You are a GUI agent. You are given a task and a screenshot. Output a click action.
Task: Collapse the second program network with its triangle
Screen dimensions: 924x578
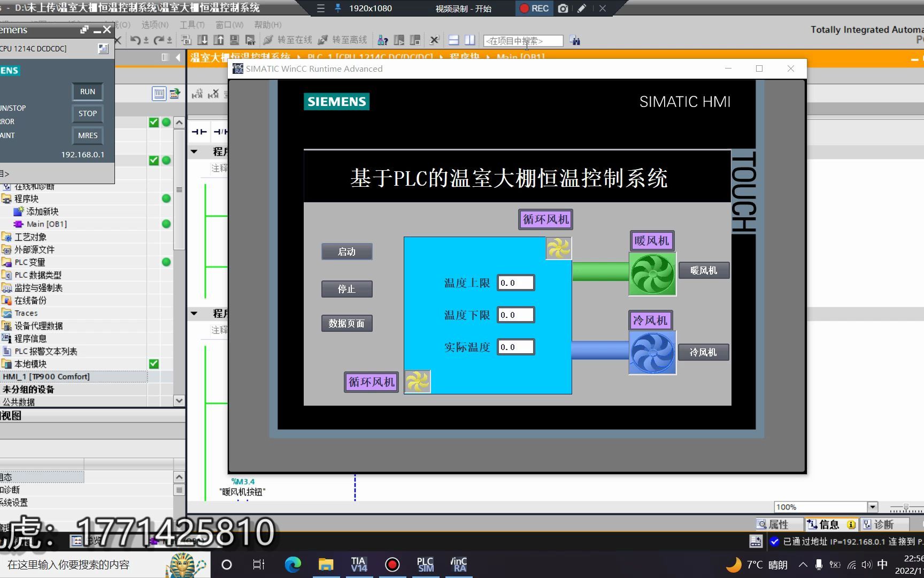[x=194, y=314]
